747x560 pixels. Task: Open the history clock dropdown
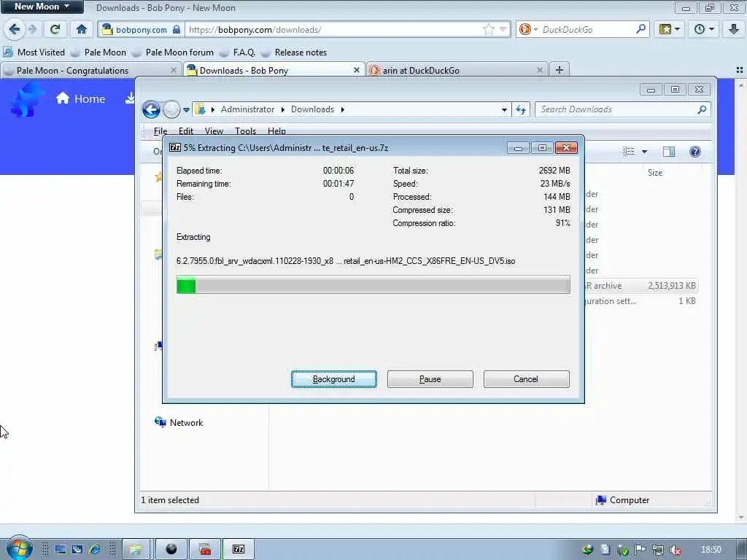point(704,29)
